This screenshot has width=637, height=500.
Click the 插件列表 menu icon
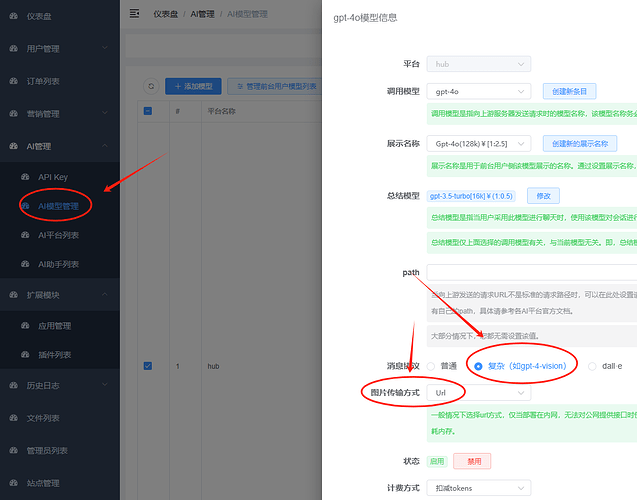(25, 355)
